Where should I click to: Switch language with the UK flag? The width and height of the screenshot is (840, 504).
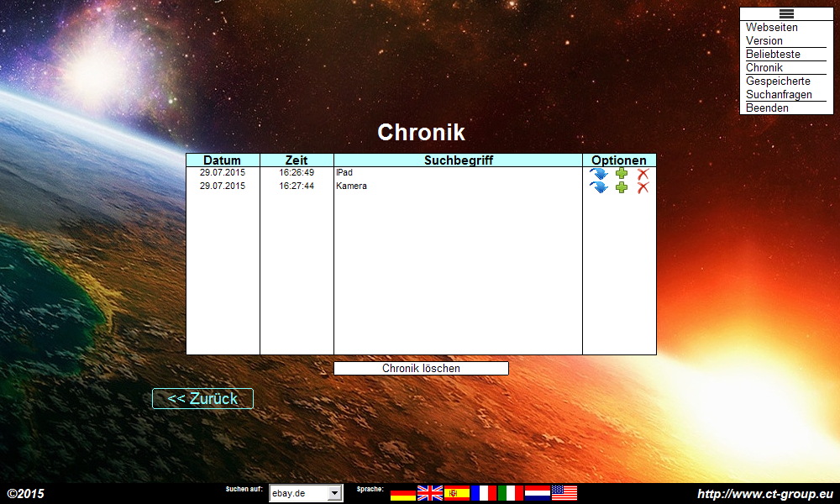tap(429, 493)
